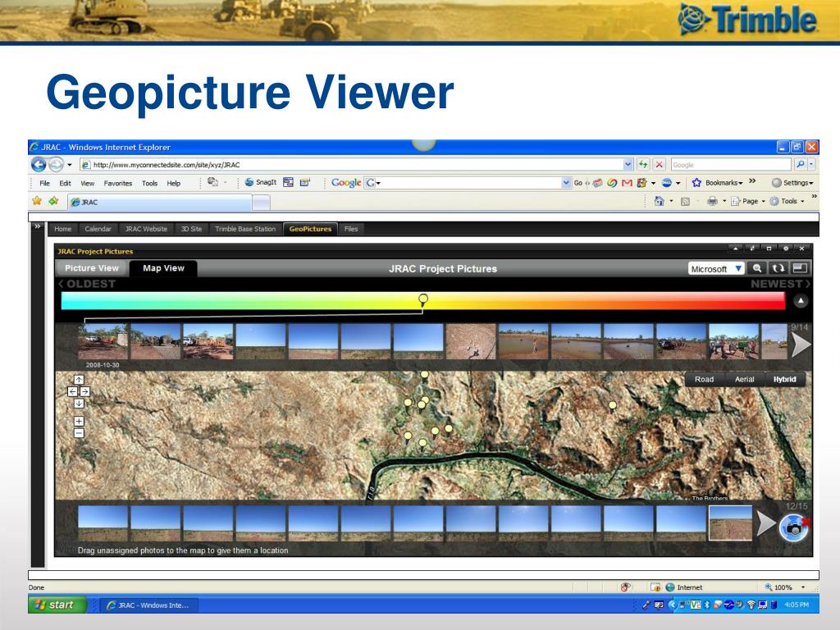This screenshot has width=840, height=630.
Task: Click the Gmail M icon in the Google toolbar
Action: pos(627,183)
